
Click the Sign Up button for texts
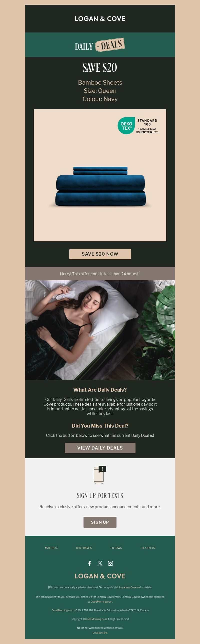coord(100,522)
